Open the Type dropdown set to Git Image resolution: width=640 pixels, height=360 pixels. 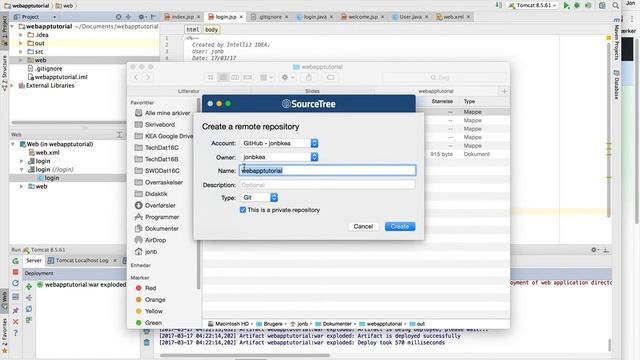coord(259,198)
